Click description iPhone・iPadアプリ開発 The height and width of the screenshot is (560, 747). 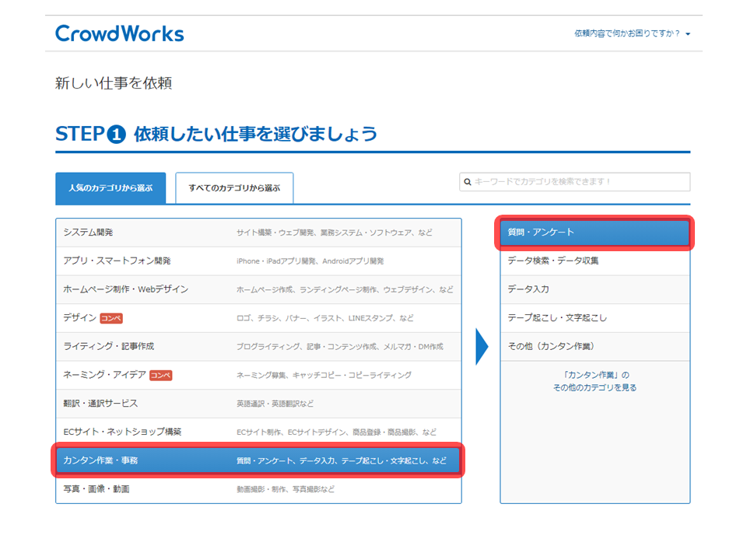coord(276,261)
